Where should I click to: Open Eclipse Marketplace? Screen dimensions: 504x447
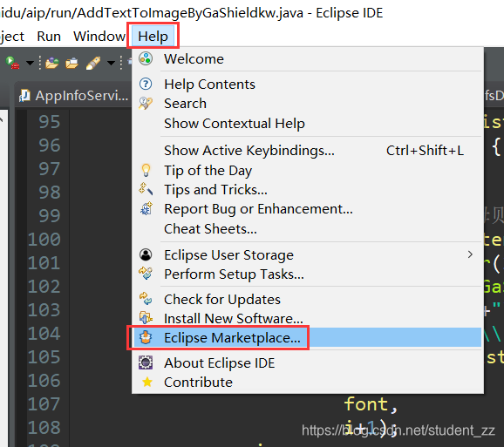307,337
